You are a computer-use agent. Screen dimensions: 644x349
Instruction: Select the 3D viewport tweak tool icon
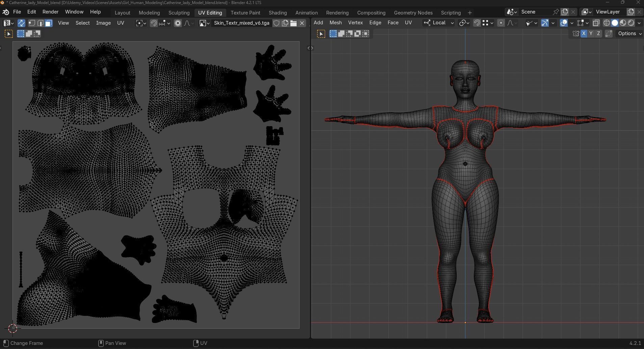pyautogui.click(x=321, y=34)
